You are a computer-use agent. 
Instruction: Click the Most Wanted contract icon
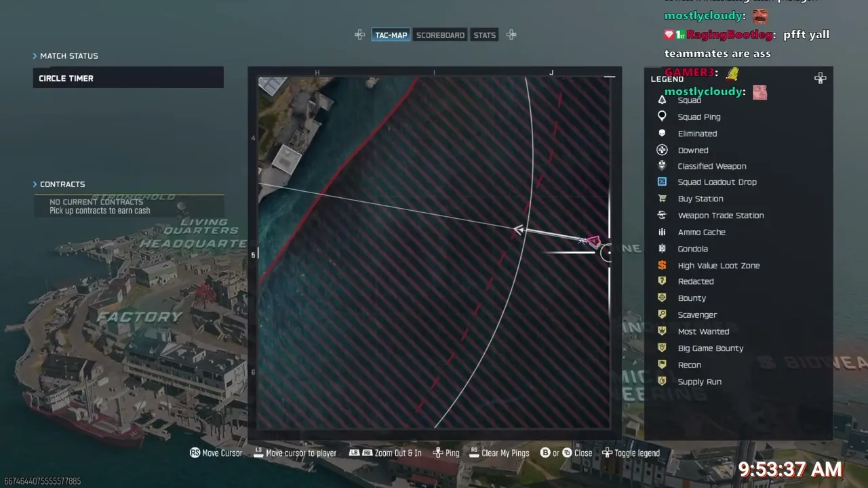pyautogui.click(x=662, y=331)
